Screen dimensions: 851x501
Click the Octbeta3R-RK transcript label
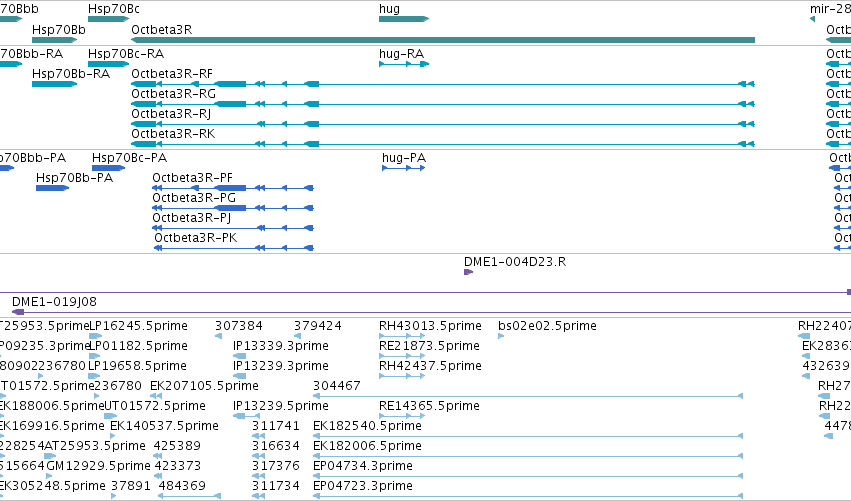click(x=173, y=134)
